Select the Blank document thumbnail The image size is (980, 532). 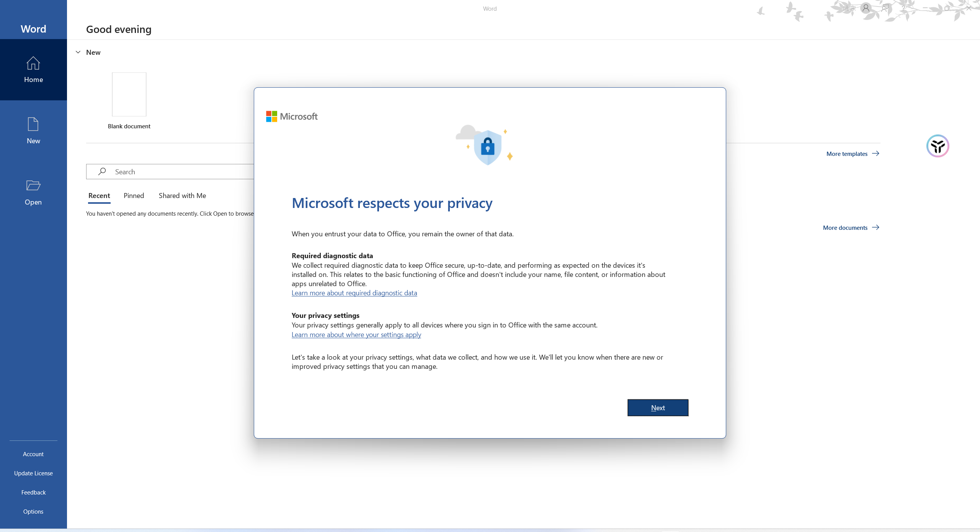[x=129, y=95]
